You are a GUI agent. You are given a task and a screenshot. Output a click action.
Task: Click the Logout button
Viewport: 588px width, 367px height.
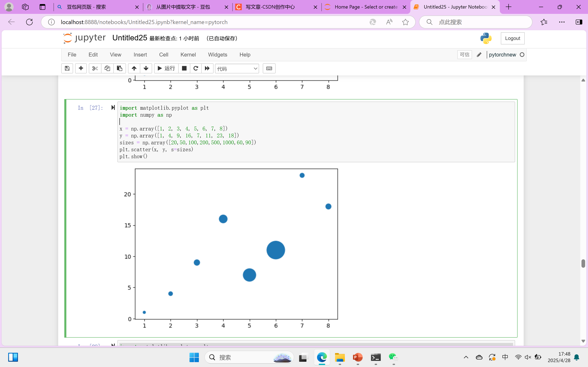click(512, 38)
